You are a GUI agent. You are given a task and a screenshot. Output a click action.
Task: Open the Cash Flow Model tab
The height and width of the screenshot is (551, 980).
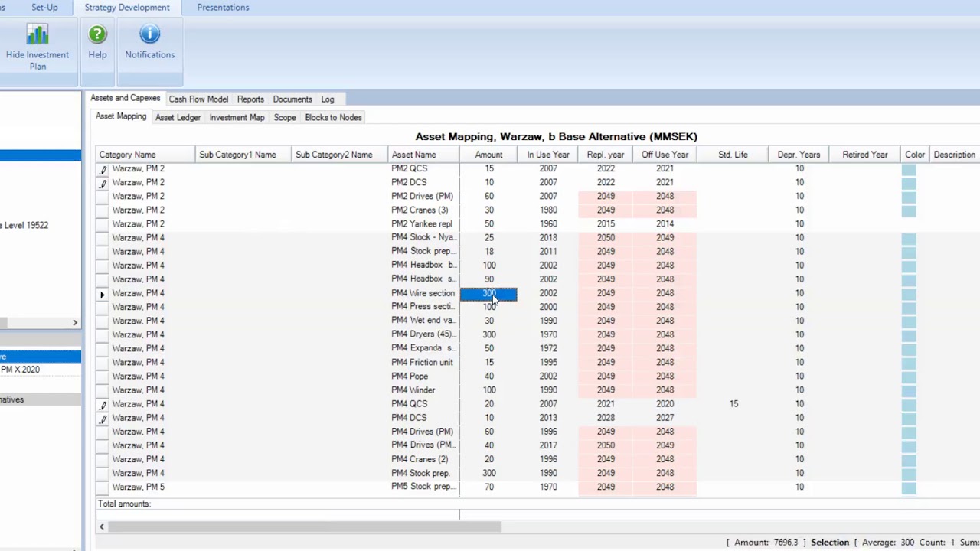click(198, 99)
